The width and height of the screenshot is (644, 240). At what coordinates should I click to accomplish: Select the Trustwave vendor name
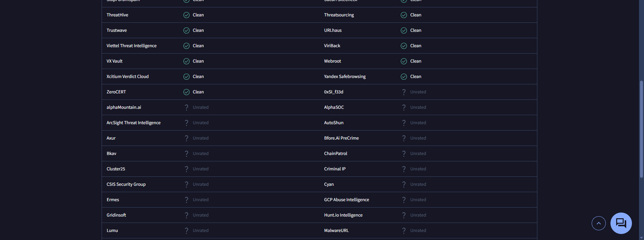pyautogui.click(x=117, y=30)
